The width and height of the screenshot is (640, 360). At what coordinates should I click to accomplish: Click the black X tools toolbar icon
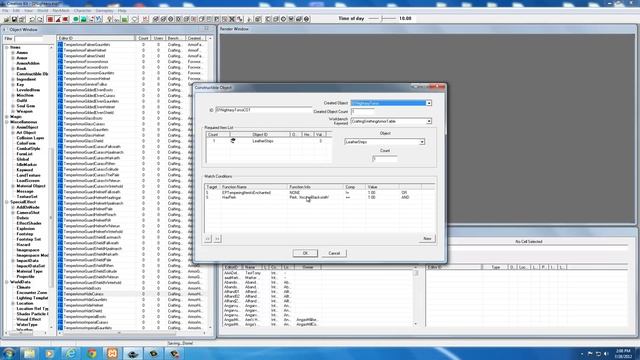click(232, 19)
